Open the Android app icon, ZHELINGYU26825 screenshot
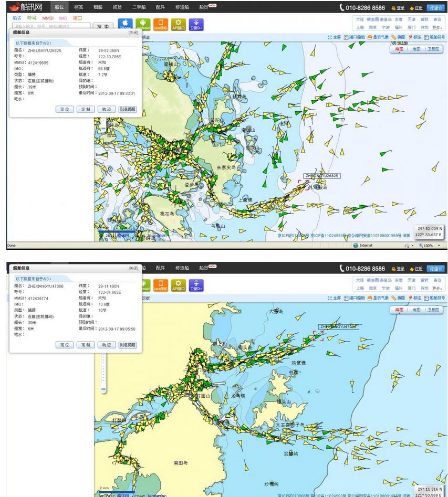 click(143, 24)
